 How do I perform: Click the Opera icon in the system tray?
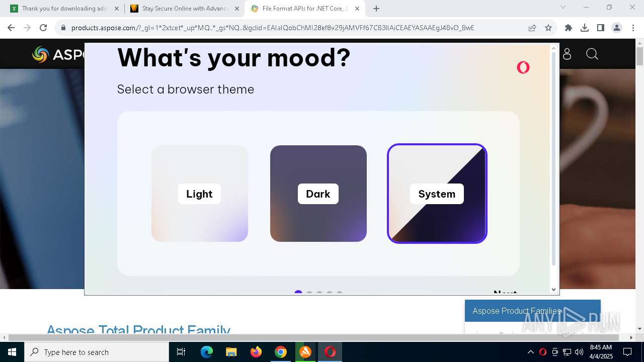(543, 352)
